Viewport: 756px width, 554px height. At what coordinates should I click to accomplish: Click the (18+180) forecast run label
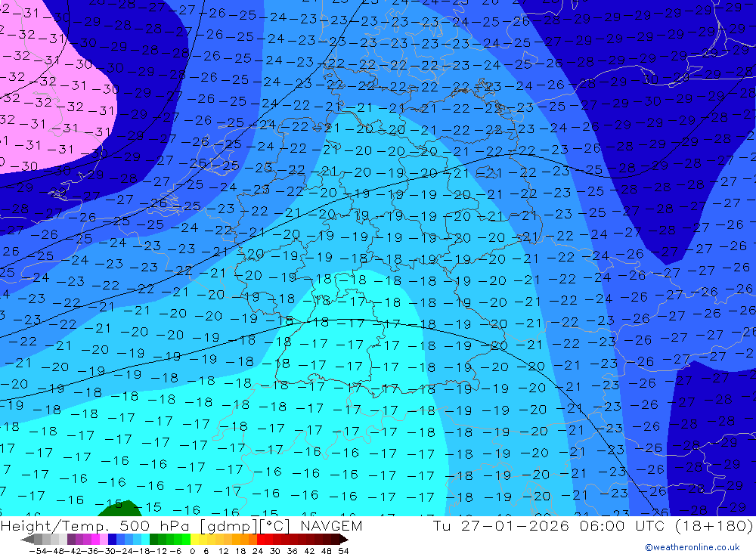pos(714,525)
